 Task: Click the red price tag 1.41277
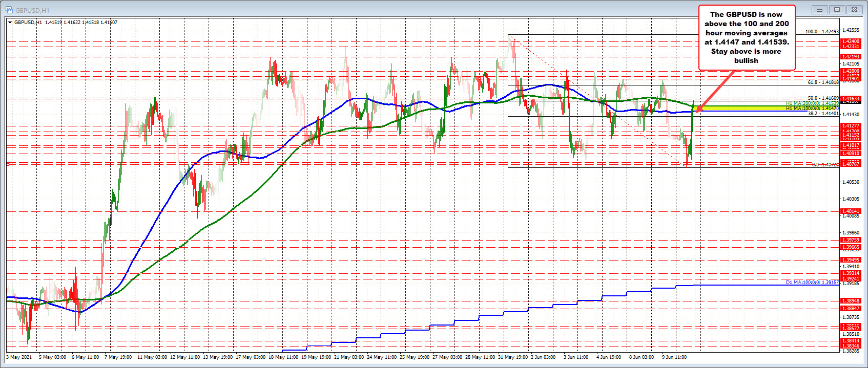[851, 126]
